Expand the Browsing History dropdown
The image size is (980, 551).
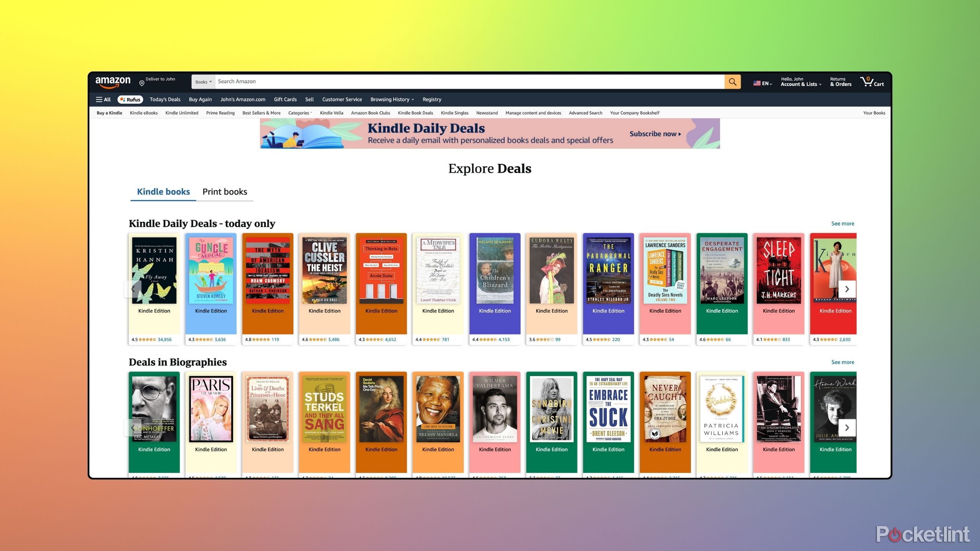click(x=392, y=99)
